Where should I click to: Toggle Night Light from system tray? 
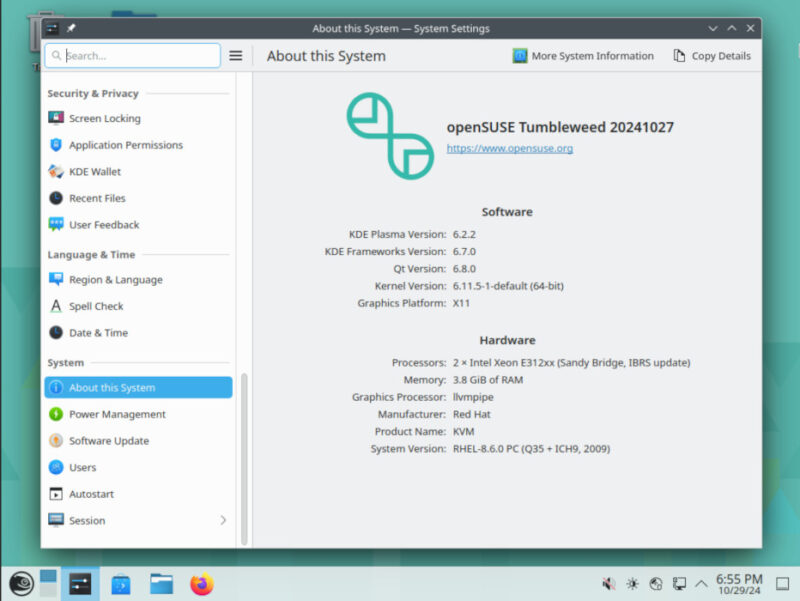pos(631,583)
